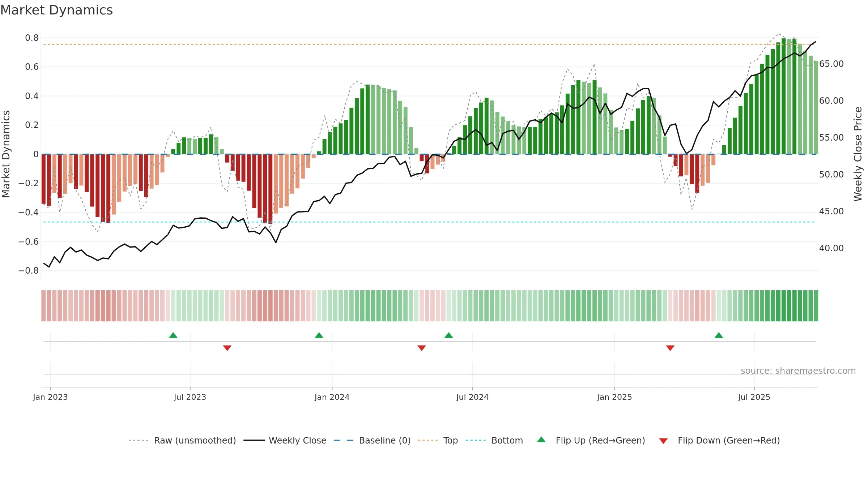
Task: Toggle the Baseline (0) legend item
Action: [372, 440]
